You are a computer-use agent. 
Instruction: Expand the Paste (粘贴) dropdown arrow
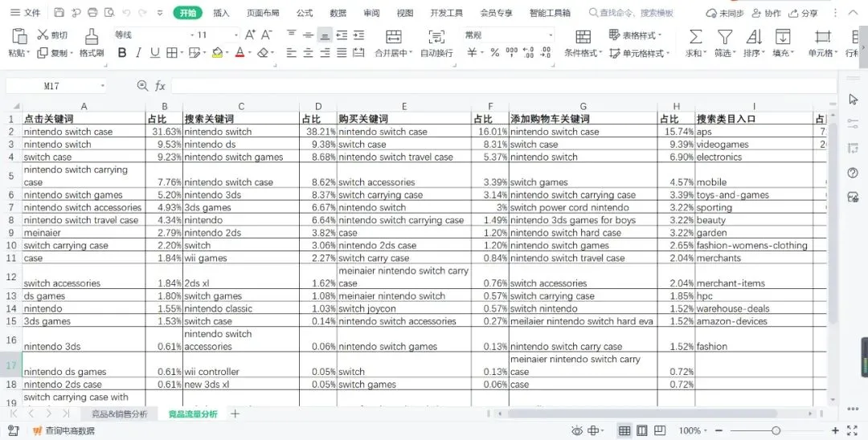[x=27, y=53]
